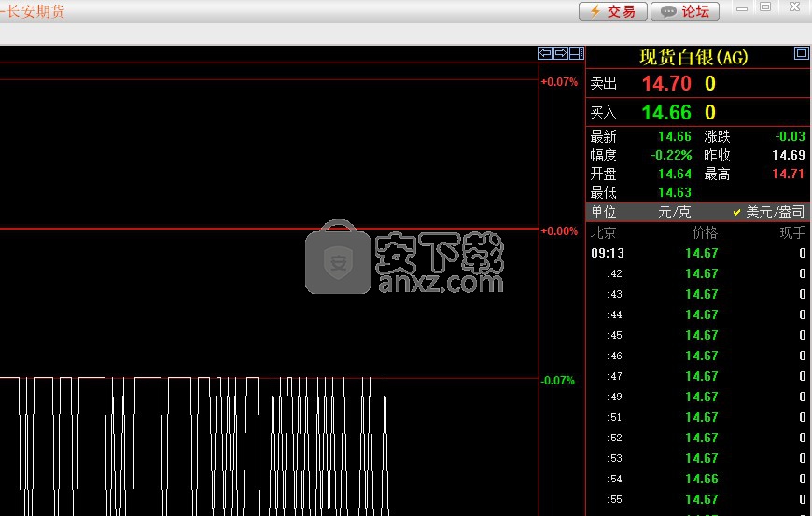Click the 买入 price 14.66
This screenshot has height=516, width=812.
click(666, 113)
